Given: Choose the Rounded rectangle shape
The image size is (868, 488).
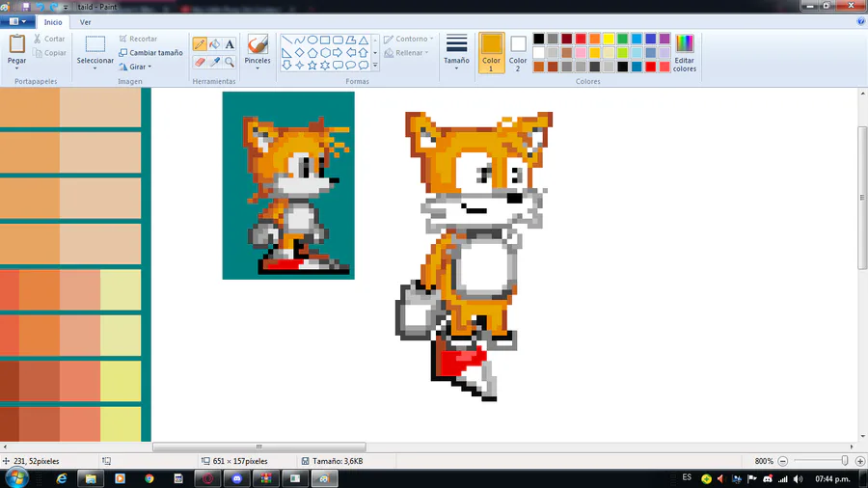Looking at the screenshot, I should point(338,40).
